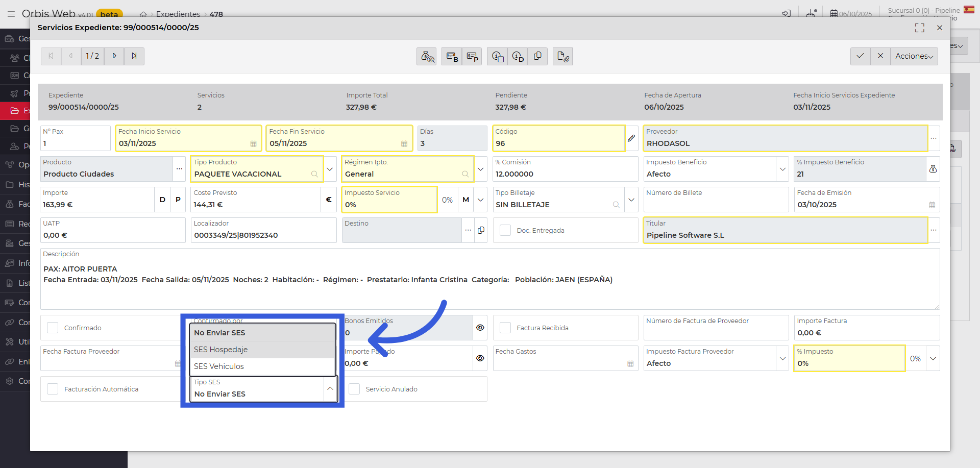980x468 pixels.
Task: Show Bonos Emitidos with eye icon
Action: [480, 328]
